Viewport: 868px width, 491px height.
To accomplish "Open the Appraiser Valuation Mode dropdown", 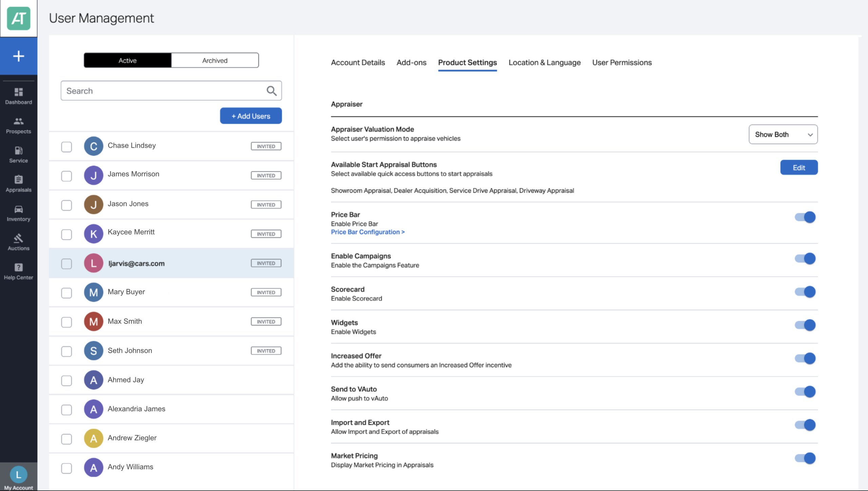I will tap(783, 134).
